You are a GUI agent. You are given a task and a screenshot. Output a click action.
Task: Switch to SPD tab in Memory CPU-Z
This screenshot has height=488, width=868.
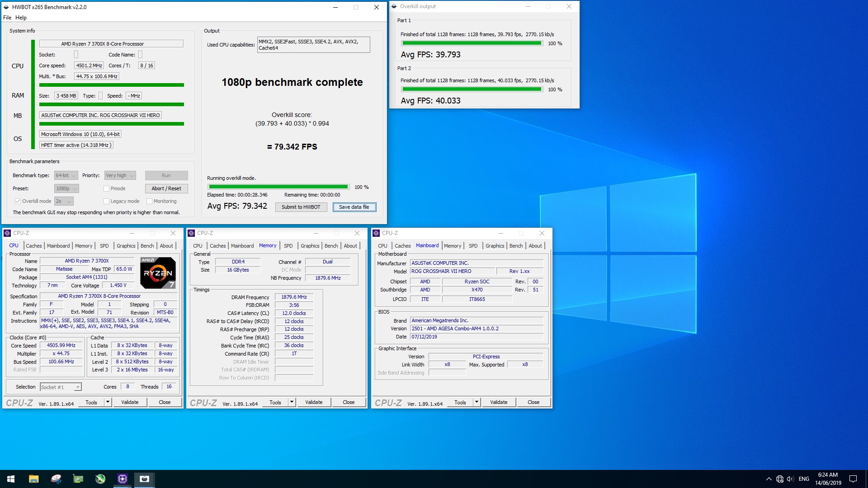click(x=288, y=246)
